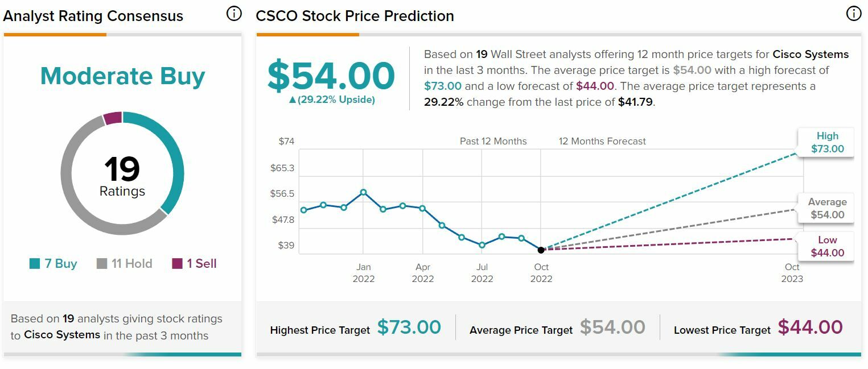Click the black Oct 2022 data point
Image resolution: width=868 pixels, height=369 pixels.
(x=541, y=250)
